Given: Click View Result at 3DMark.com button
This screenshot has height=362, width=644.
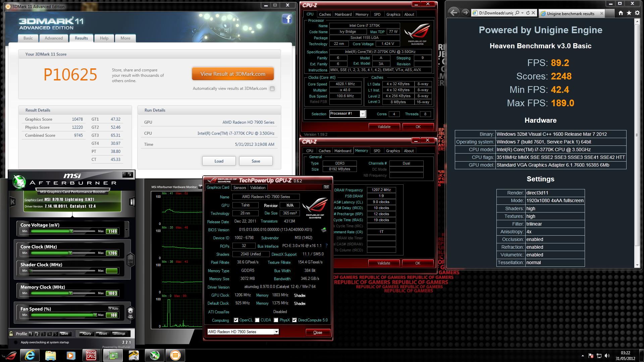Looking at the screenshot, I should click(233, 74).
